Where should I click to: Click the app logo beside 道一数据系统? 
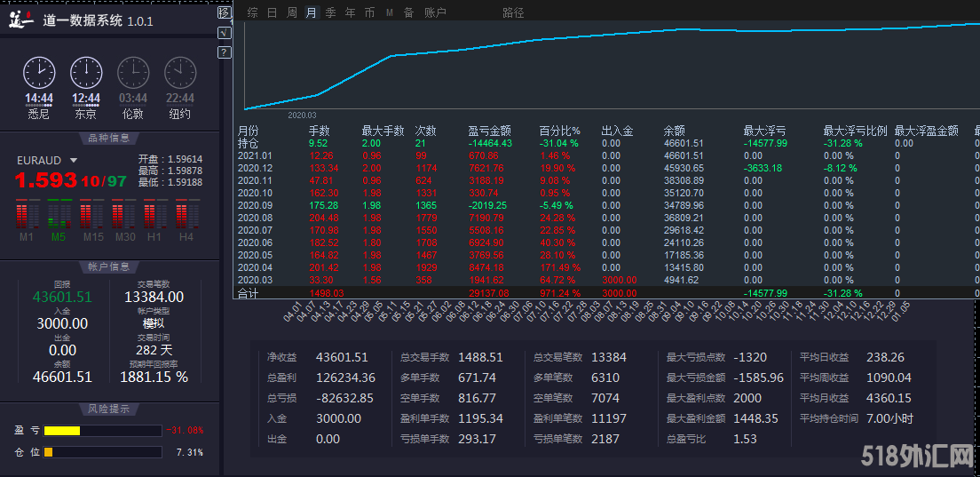(21, 20)
